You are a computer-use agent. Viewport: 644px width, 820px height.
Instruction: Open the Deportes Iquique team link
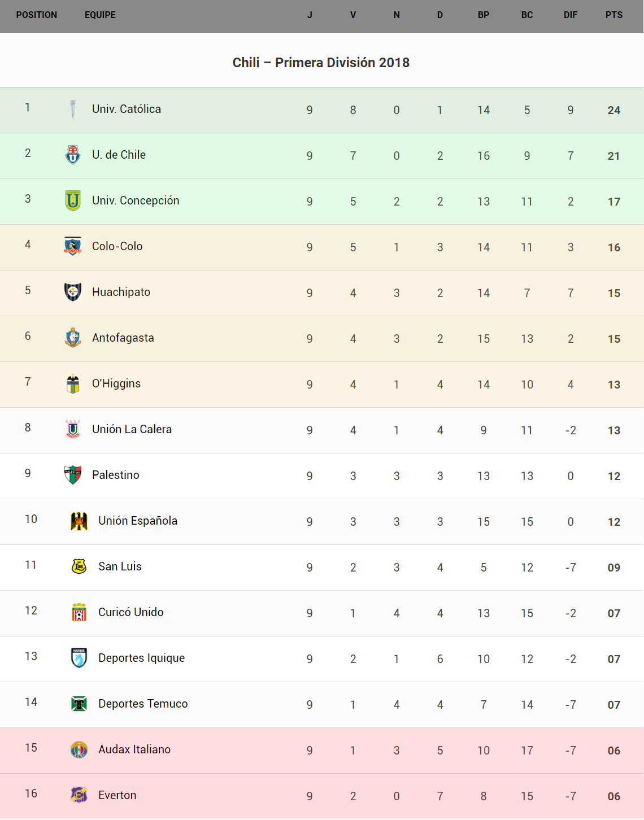141,658
